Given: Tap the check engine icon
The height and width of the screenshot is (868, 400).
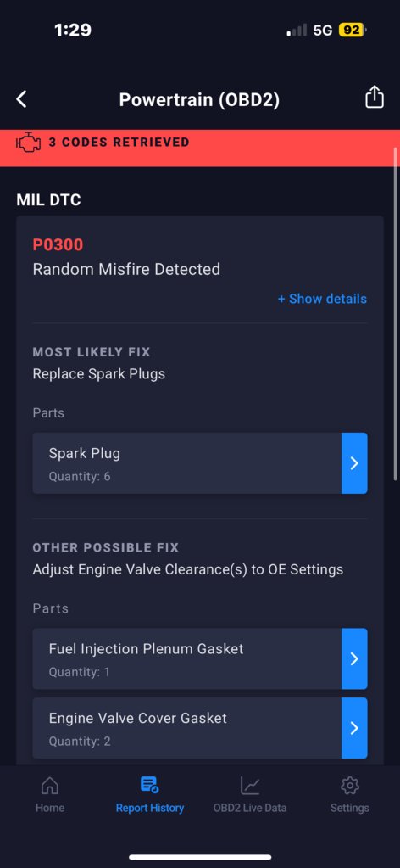Looking at the screenshot, I should (28, 143).
